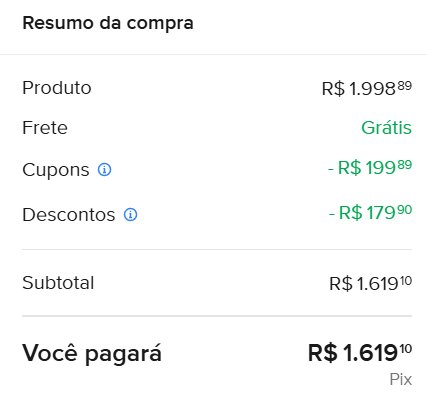
Task: Click the Subtotal amount R$ 1.619,10
Action: pyautogui.click(x=371, y=284)
